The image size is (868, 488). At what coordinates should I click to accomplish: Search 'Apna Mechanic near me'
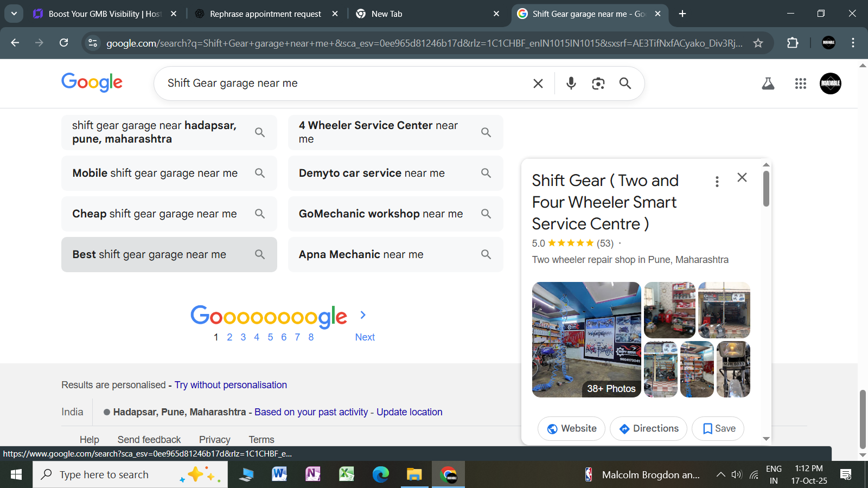click(x=395, y=254)
